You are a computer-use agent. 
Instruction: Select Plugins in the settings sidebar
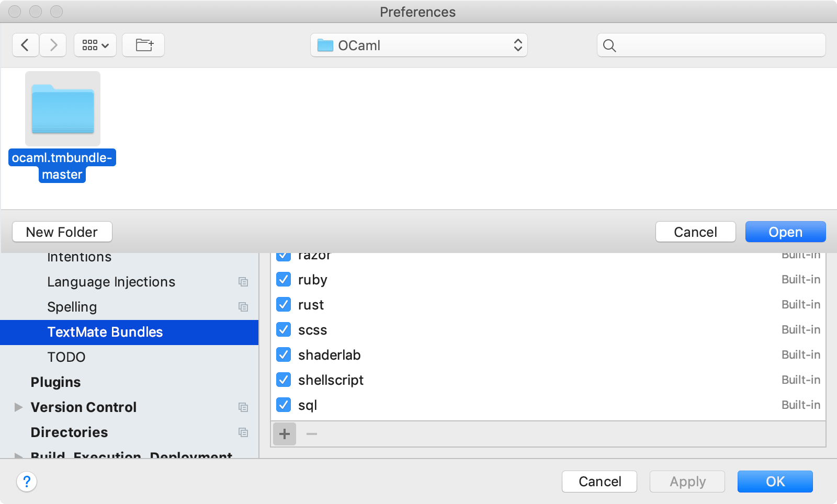click(55, 382)
